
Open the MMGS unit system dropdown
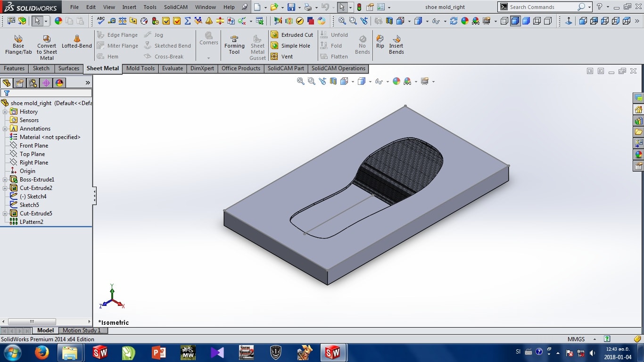[595, 339]
